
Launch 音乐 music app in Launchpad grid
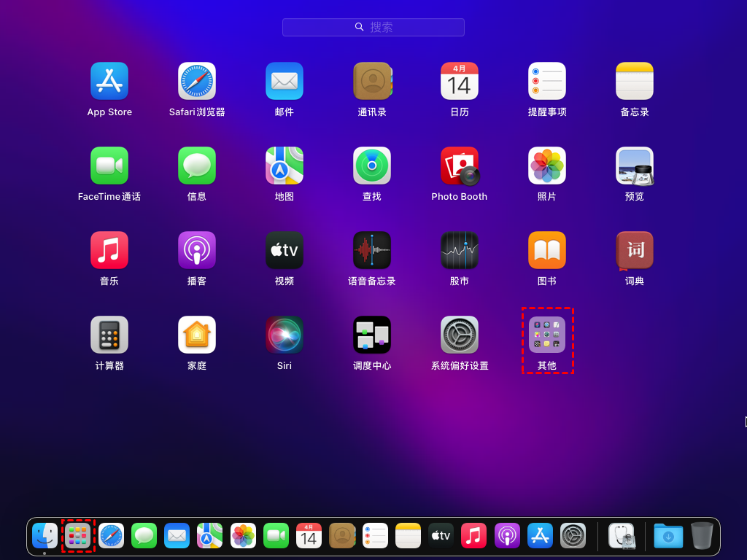point(109,250)
